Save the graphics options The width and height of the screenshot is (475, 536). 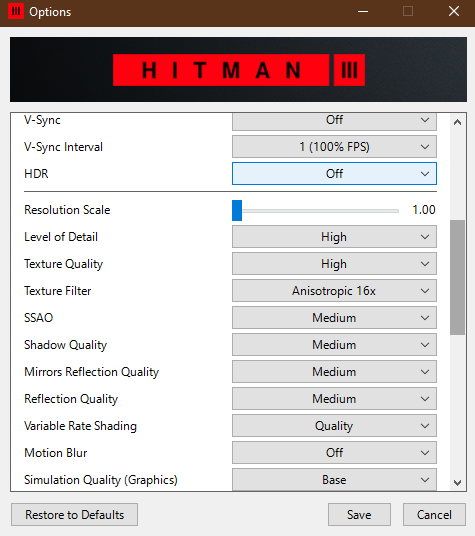point(359,514)
